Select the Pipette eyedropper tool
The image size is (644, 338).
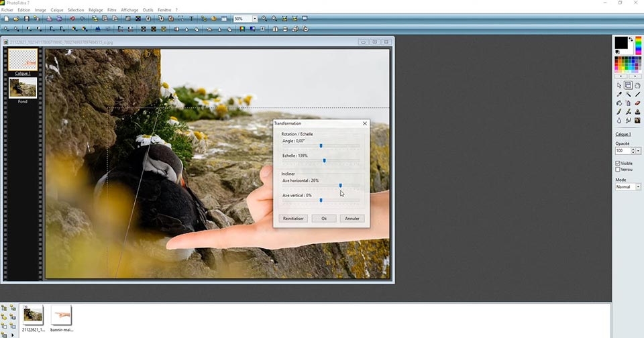[x=619, y=94]
